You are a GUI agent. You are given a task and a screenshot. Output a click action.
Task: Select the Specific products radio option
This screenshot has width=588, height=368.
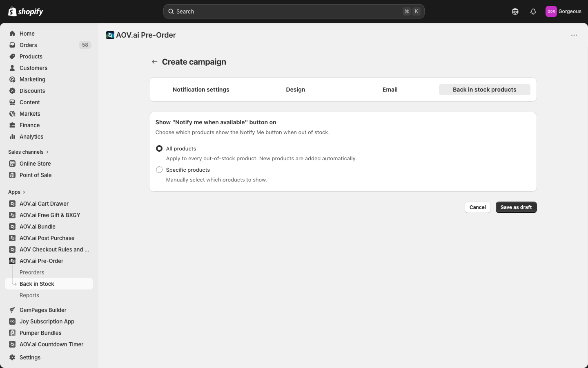159,170
